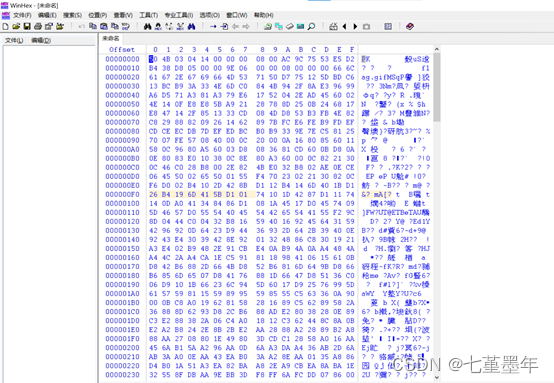Open file properties icon after the printer
Image resolution: width=554 pixels, height=383 pixels.
pyautogui.click(x=49, y=26)
